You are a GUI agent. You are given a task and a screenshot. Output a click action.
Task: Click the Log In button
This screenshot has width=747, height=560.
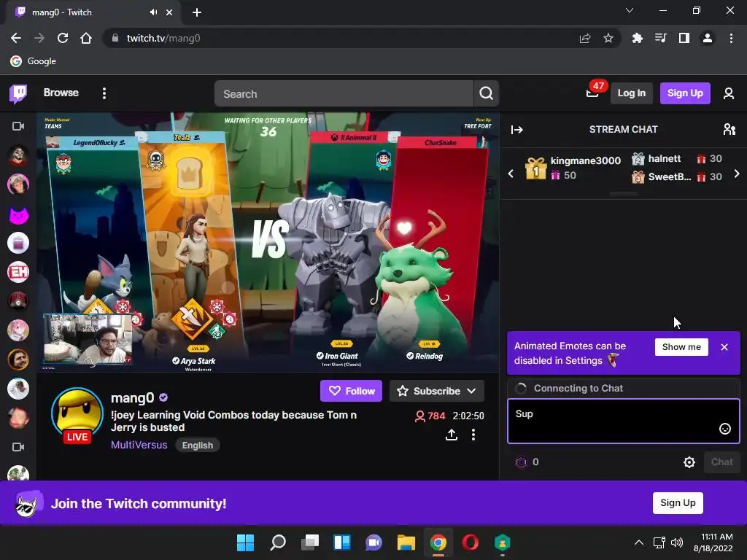click(631, 93)
